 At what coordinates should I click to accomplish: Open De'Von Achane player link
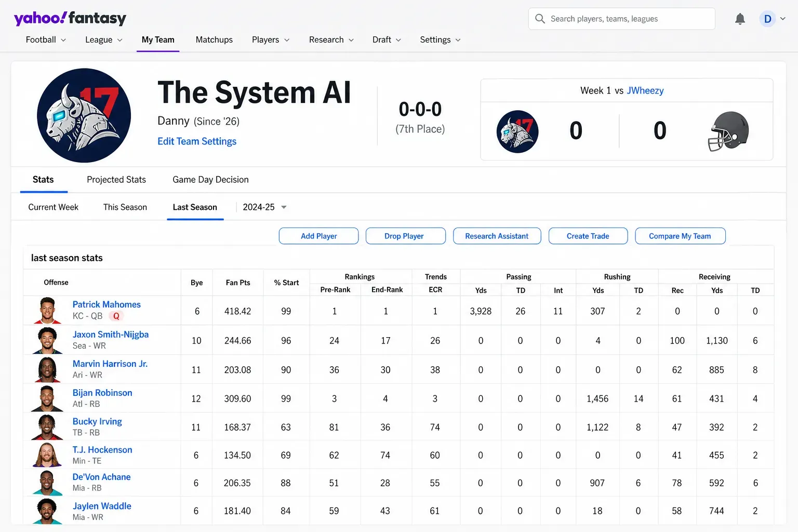(101, 477)
